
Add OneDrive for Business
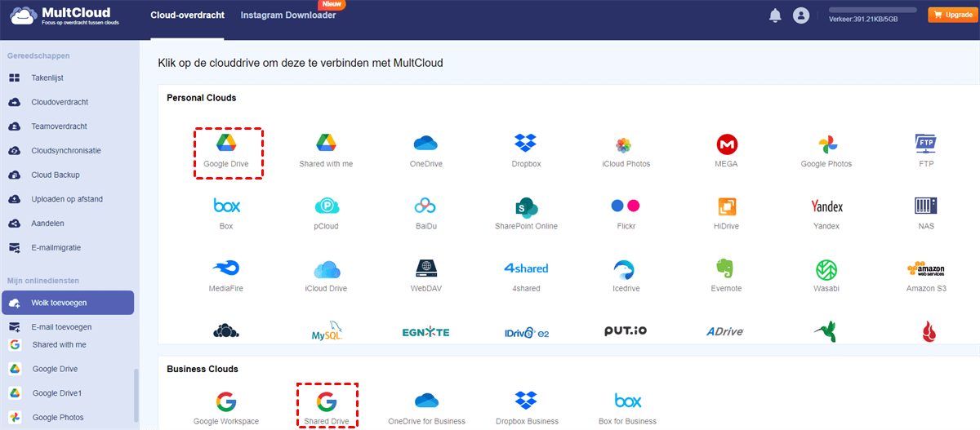(426, 408)
